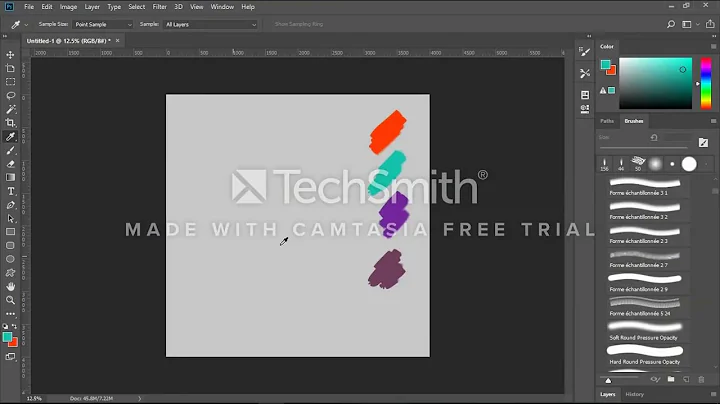Switch to the History tab
720x404 pixels.
635,394
